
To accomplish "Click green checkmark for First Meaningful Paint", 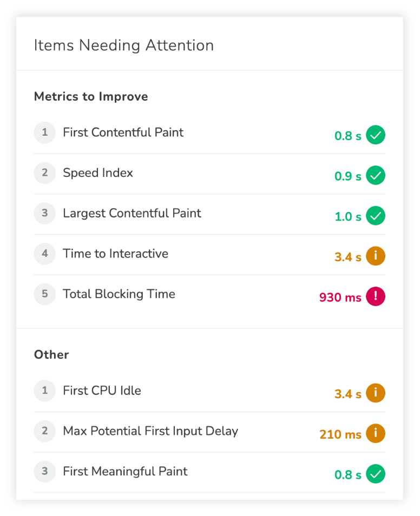I will (376, 474).
